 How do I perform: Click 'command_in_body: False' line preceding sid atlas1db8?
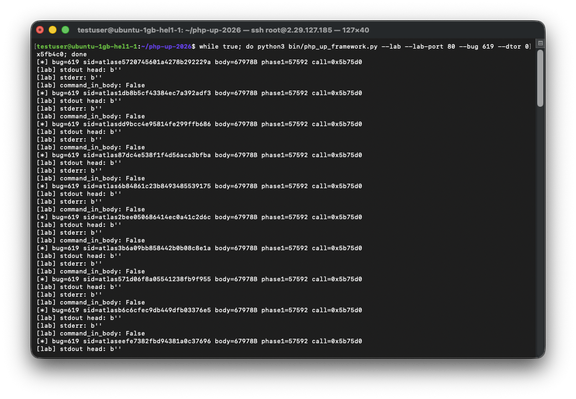point(91,85)
